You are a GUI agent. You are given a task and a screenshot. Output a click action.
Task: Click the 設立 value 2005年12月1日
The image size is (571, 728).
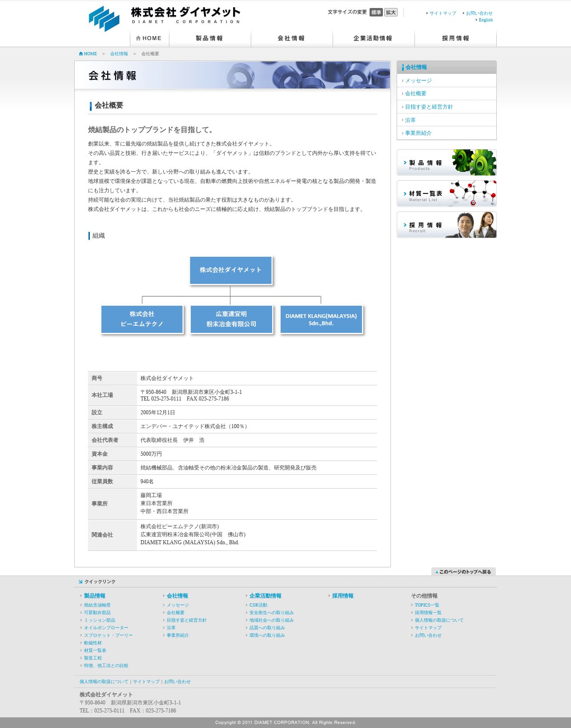[x=158, y=413]
